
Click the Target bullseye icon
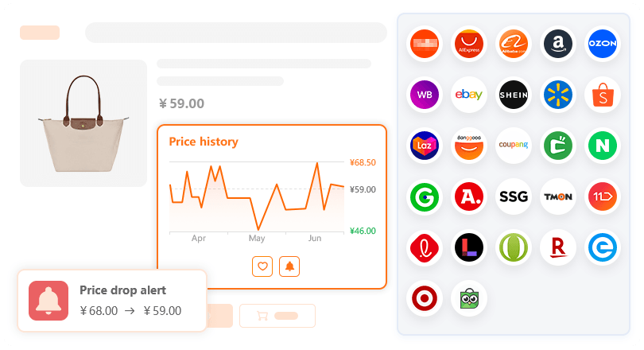click(425, 299)
